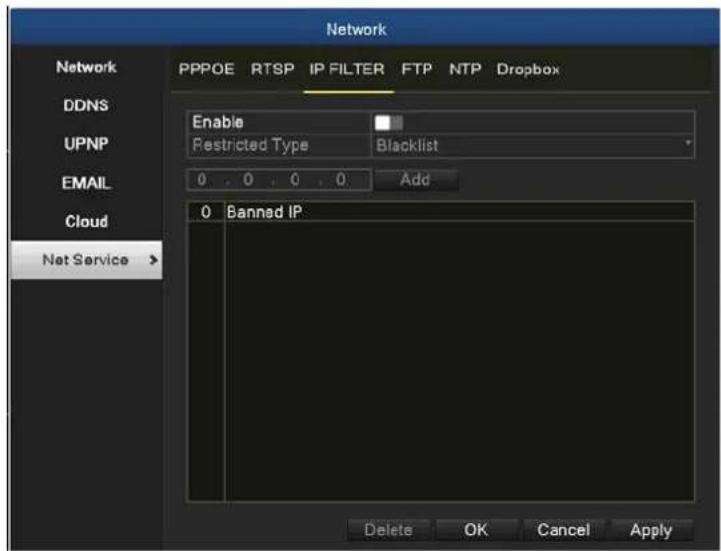Click fourth octet of IP address field
721x551 pixels.
click(x=341, y=179)
